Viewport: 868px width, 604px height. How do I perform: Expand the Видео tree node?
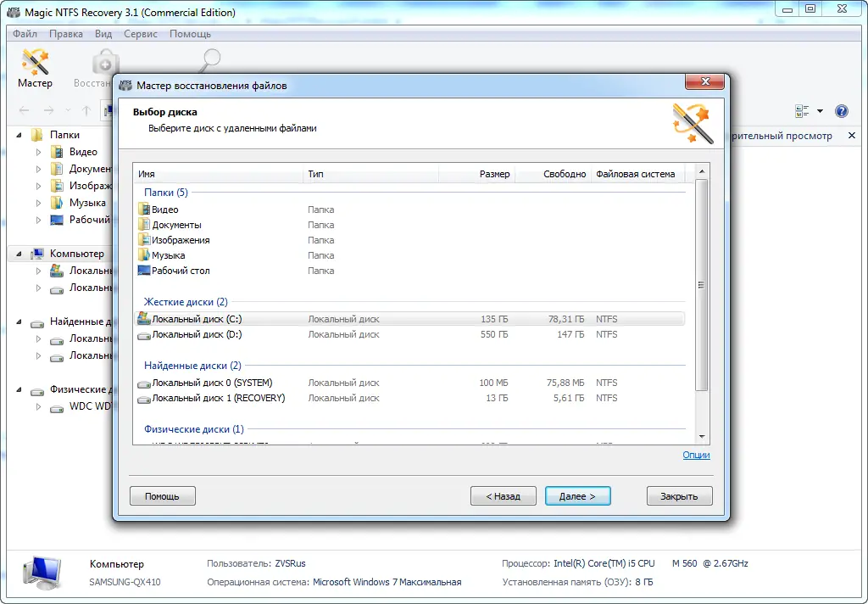(x=38, y=152)
